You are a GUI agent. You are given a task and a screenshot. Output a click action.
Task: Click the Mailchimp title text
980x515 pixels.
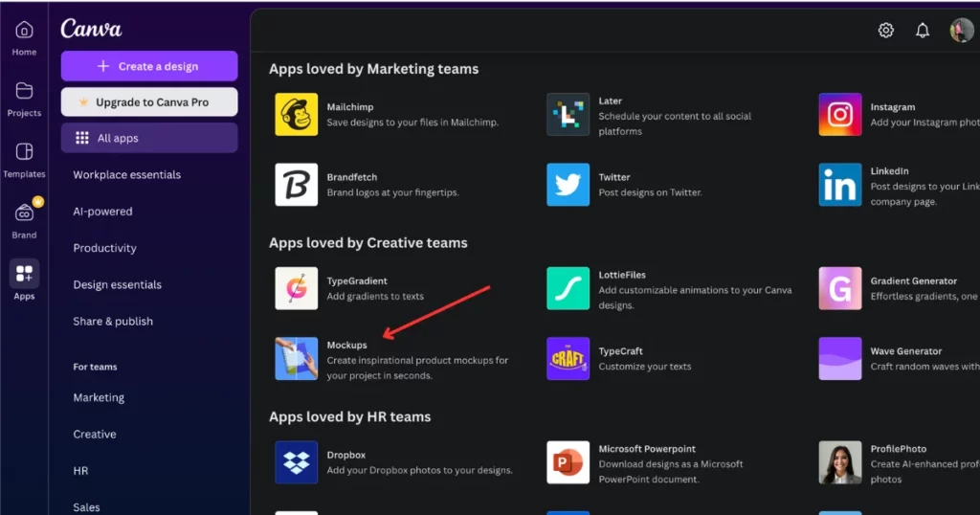pos(350,107)
